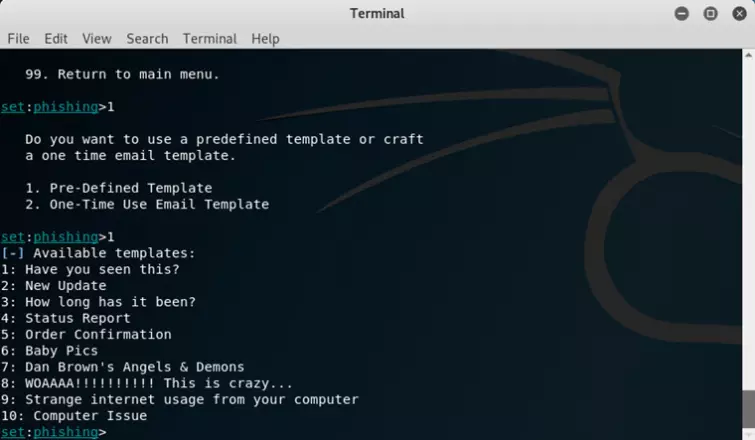
Task: Click the 'One-Time Use Email Template' text
Action: (158, 204)
